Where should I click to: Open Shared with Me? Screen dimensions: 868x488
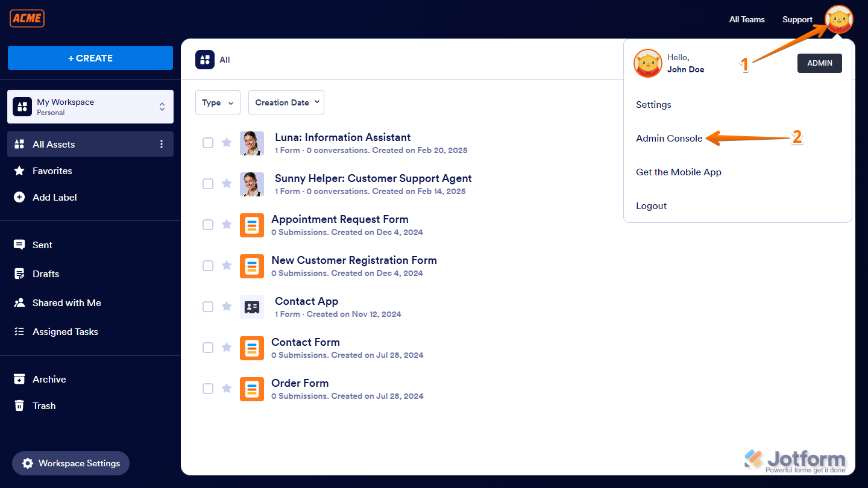pyautogui.click(x=20, y=302)
